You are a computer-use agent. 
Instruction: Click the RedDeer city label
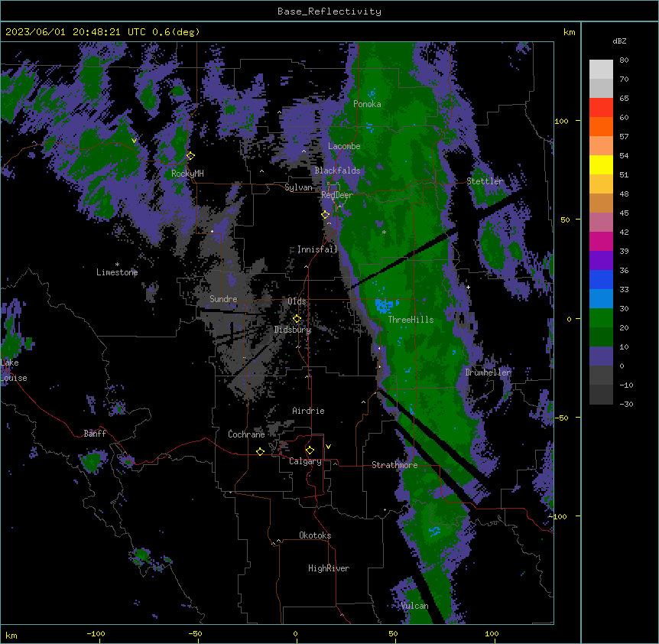[336, 195]
